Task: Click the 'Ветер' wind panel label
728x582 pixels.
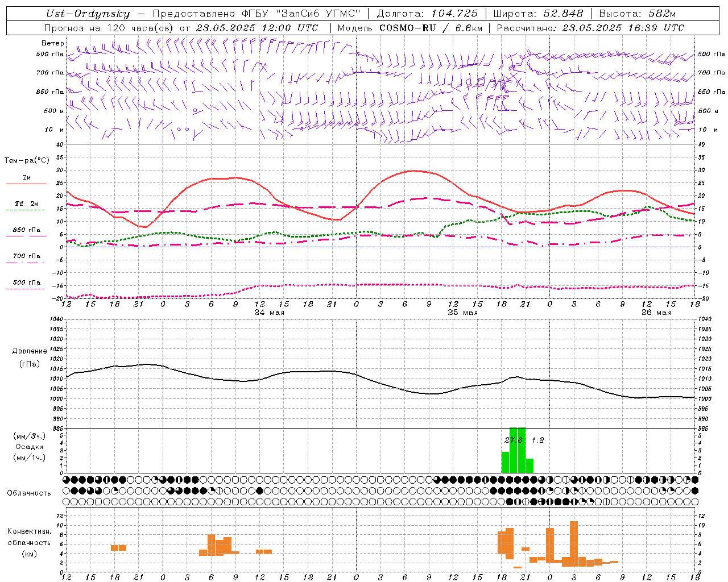Action: click(x=53, y=43)
